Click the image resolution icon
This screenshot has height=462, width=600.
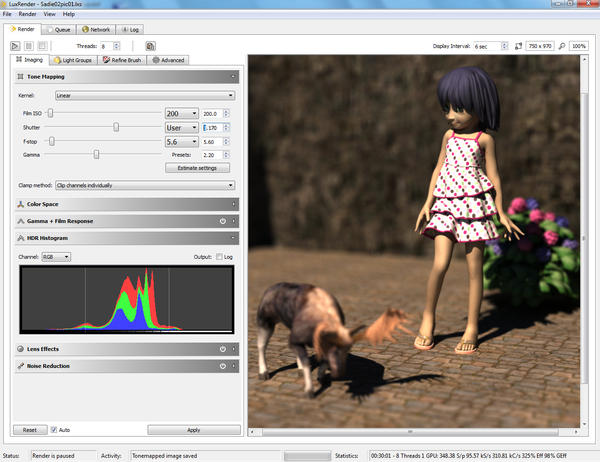click(x=518, y=46)
